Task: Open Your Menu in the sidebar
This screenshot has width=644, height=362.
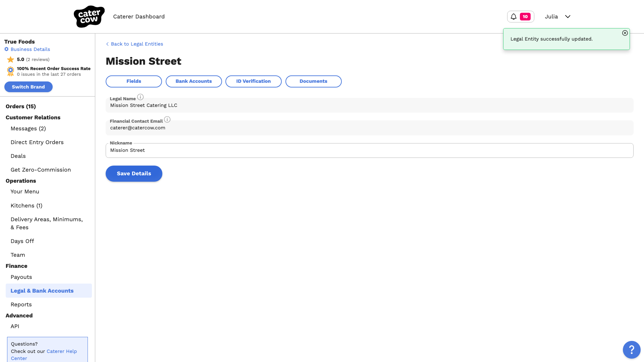Action: (25, 192)
